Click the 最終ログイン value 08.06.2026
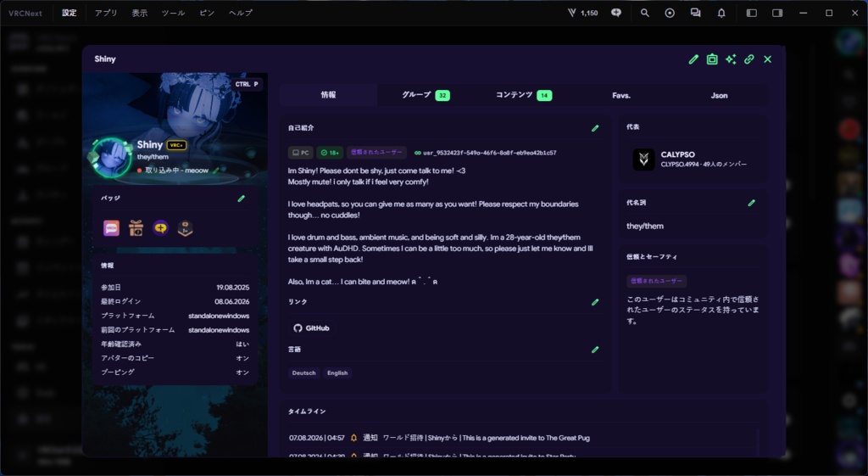The width and height of the screenshot is (868, 476). tap(232, 301)
